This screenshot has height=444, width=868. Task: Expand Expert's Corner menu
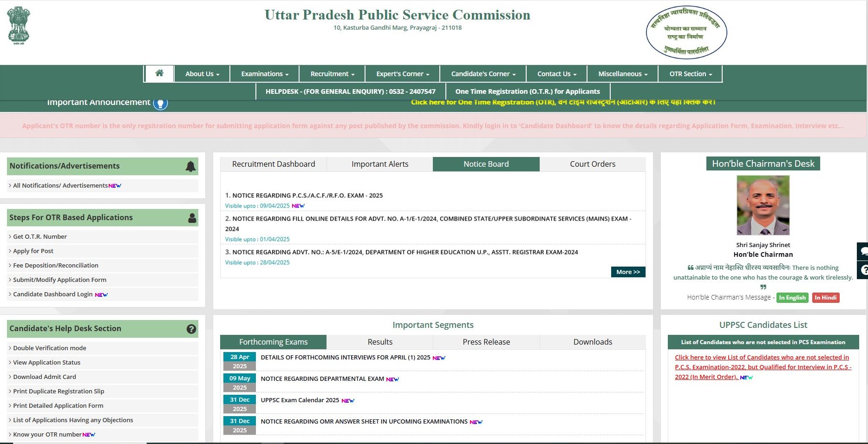point(403,74)
